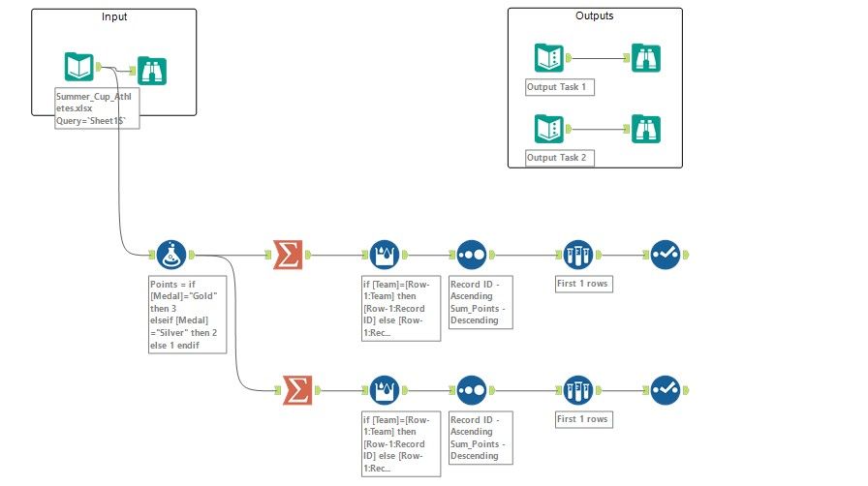Screen dimensions: 868x486
Task: Select the lower Summarize tool
Action: (x=297, y=390)
